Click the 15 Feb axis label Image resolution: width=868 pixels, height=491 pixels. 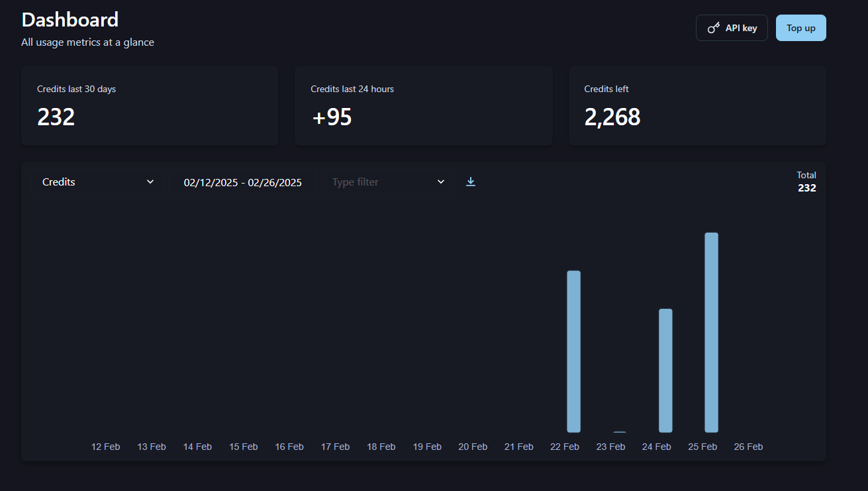click(244, 447)
